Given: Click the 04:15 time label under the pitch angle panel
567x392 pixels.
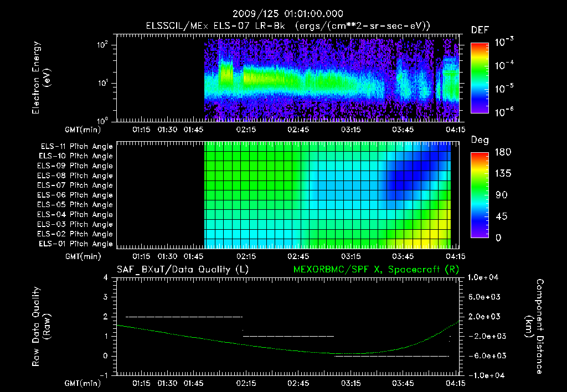Looking at the screenshot, I should point(455,256).
